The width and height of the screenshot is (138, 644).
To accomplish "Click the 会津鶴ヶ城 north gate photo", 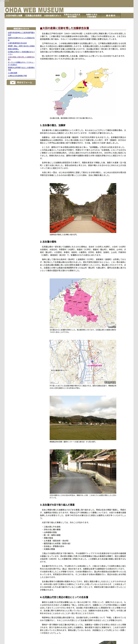I will [x=83, y=208].
